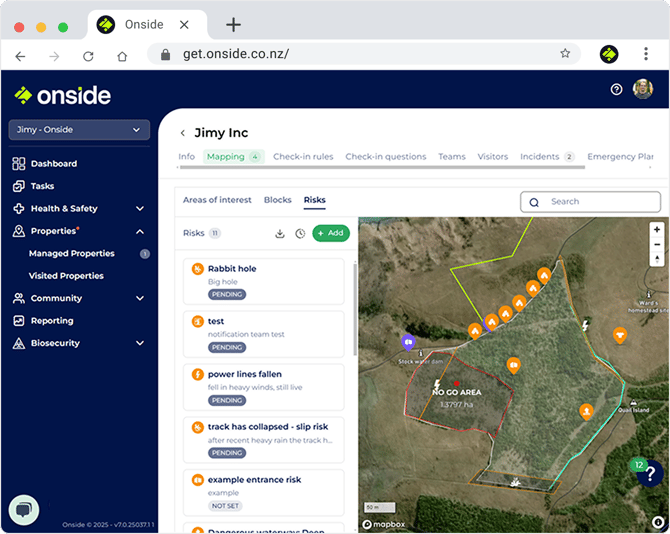Reload the browser page
This screenshot has height=534, width=670.
click(88, 56)
